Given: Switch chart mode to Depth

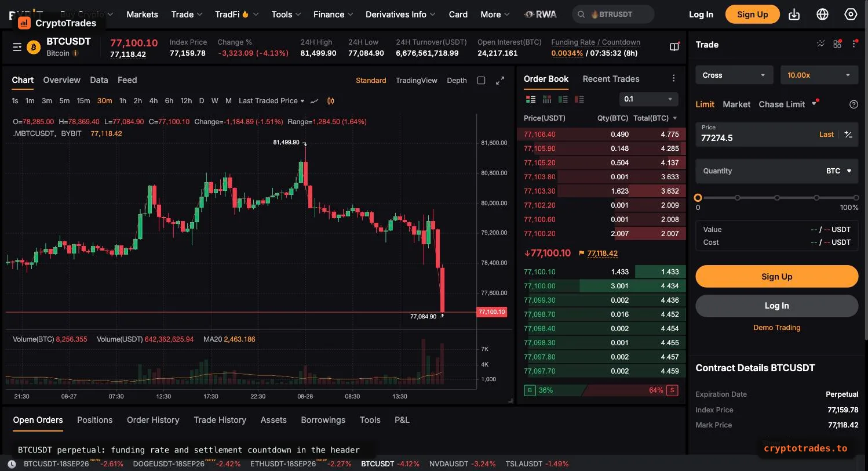Looking at the screenshot, I should 457,81.
